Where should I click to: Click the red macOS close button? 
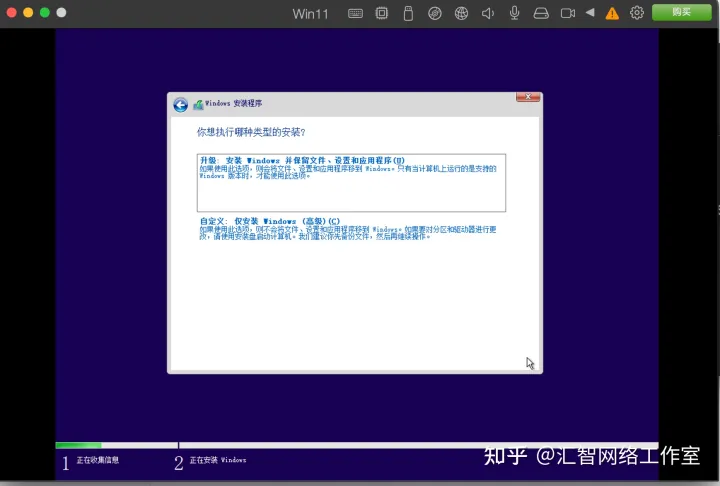click(x=12, y=13)
